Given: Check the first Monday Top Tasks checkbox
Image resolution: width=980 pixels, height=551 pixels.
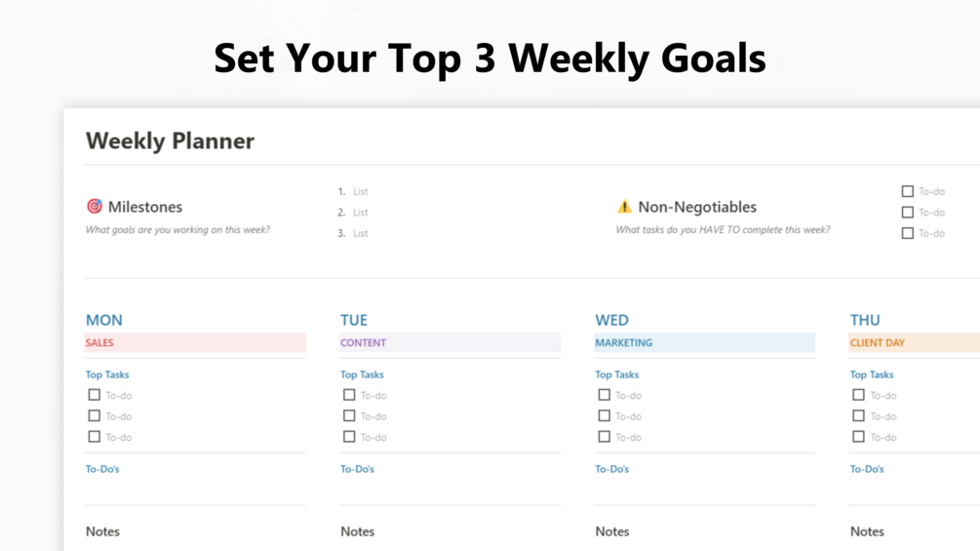Looking at the screenshot, I should click(x=95, y=395).
